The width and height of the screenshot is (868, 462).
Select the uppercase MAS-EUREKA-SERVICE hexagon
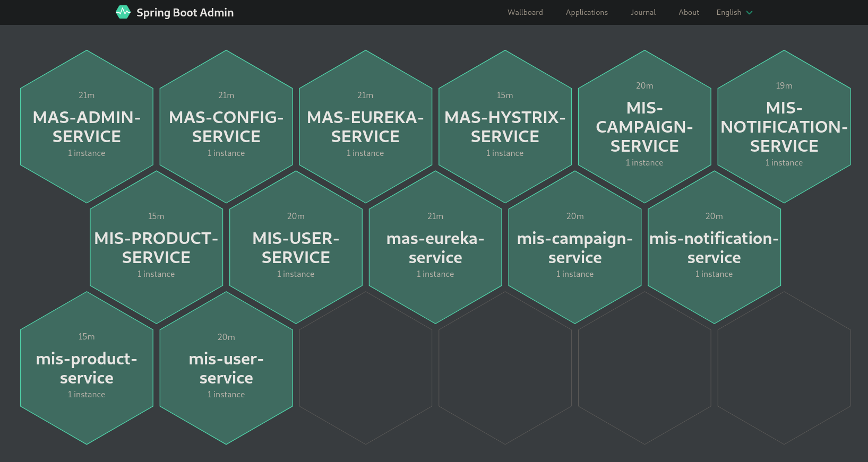click(x=365, y=126)
